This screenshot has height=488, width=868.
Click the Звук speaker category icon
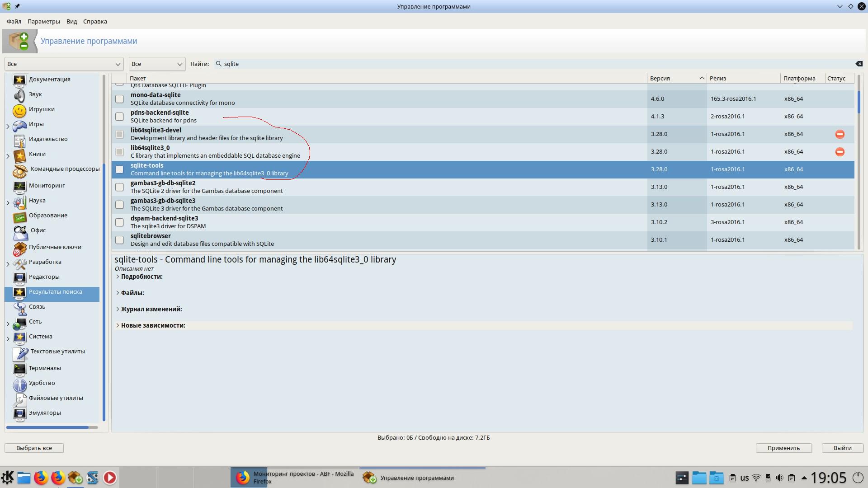(x=19, y=95)
